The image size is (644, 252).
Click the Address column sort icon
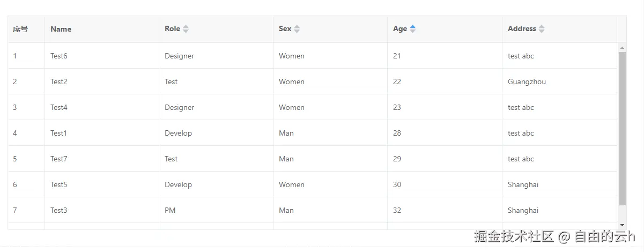click(542, 29)
